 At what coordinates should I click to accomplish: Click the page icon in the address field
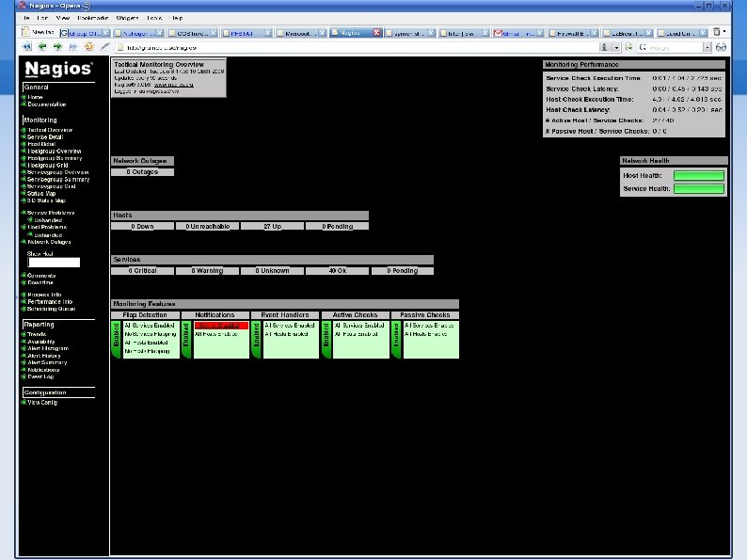(x=120, y=47)
